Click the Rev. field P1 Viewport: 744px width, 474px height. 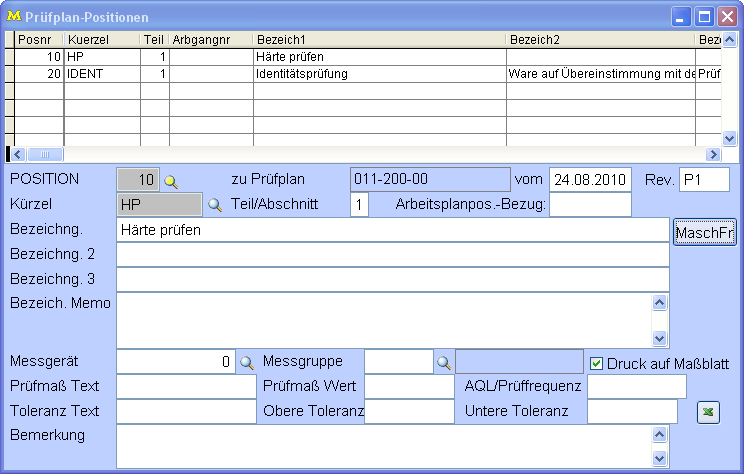[704, 179]
